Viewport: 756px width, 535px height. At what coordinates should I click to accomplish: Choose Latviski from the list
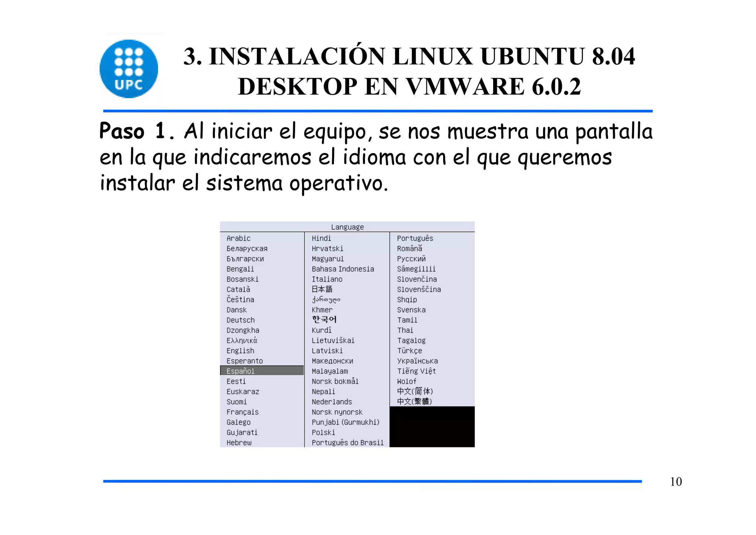pyautogui.click(x=327, y=351)
